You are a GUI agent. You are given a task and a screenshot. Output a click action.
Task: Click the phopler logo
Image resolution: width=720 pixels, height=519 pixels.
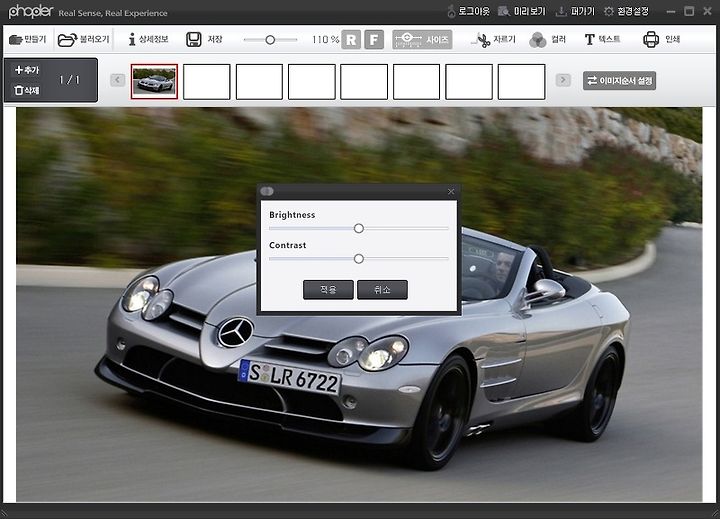pos(31,11)
